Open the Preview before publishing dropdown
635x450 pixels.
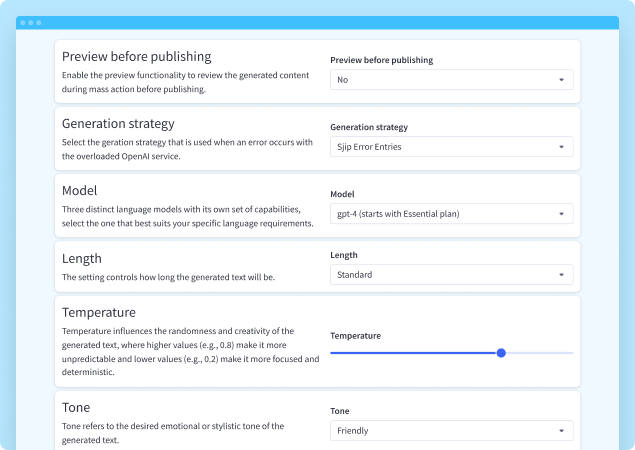pos(451,79)
